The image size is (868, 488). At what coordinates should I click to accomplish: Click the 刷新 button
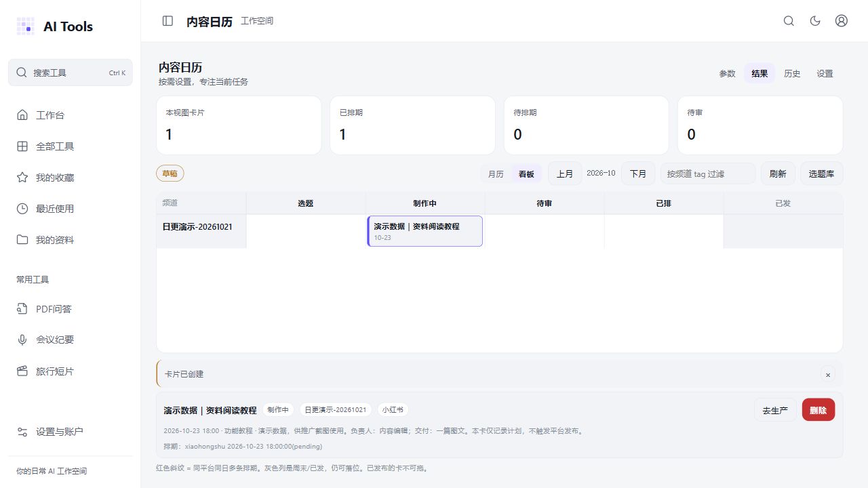click(778, 174)
